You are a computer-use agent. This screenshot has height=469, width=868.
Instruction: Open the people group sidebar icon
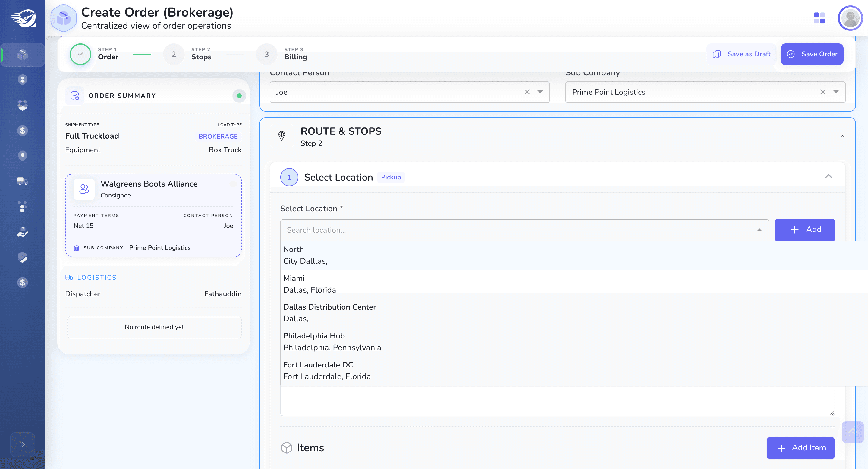[22, 206]
